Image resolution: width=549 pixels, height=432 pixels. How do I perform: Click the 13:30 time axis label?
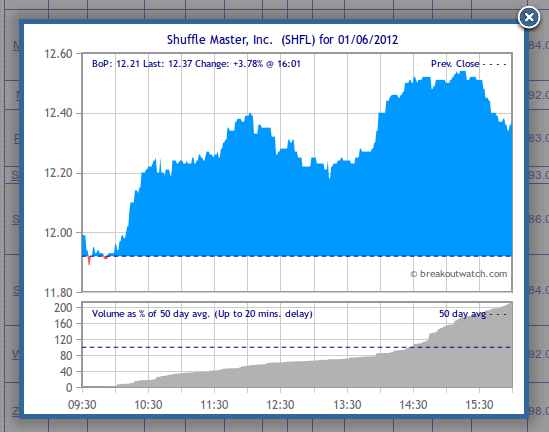[347, 405]
